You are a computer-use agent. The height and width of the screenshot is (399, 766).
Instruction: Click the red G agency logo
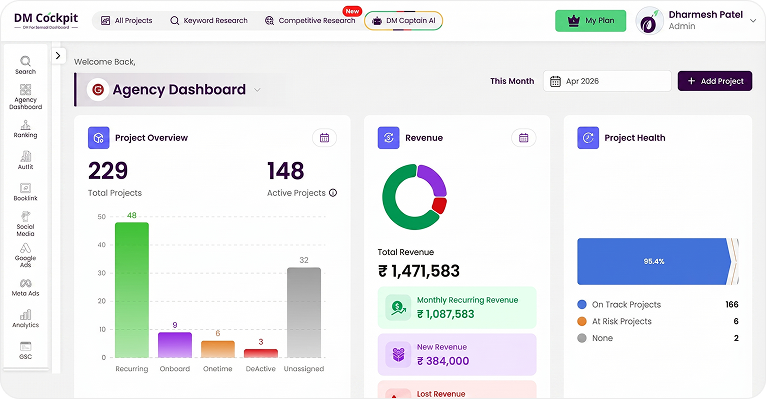pos(98,90)
